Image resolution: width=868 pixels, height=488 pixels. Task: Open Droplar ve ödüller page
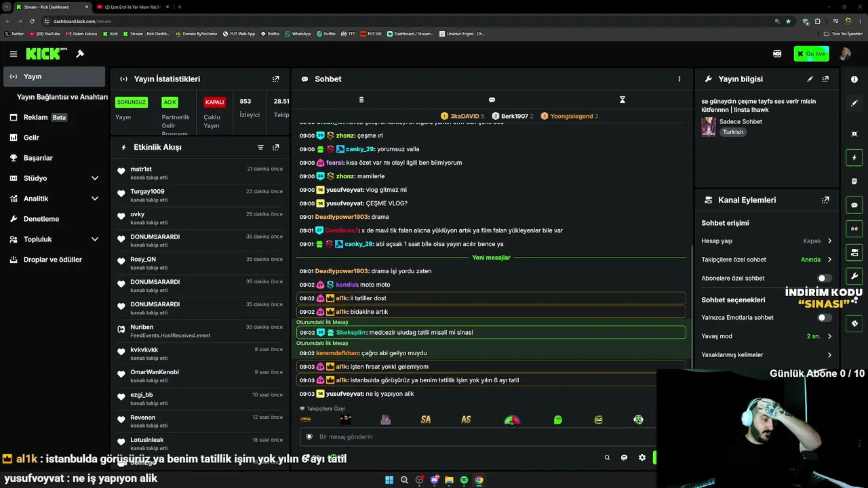(54, 260)
